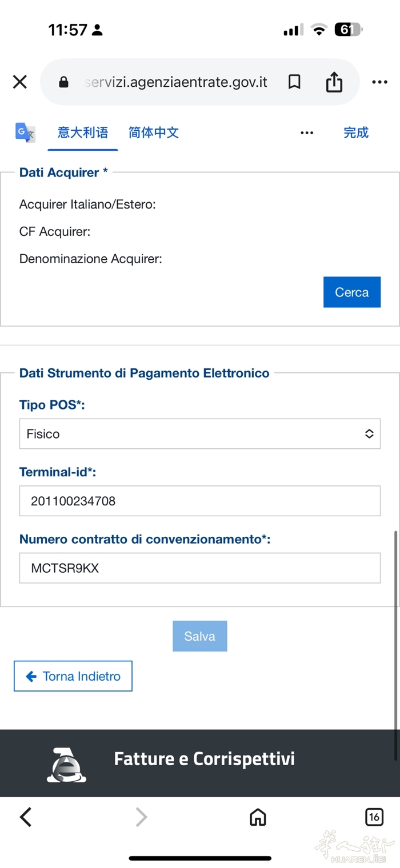Focus the Numero contratto di convenzionamento field
Screen dimensions: 400x868
tap(199, 568)
